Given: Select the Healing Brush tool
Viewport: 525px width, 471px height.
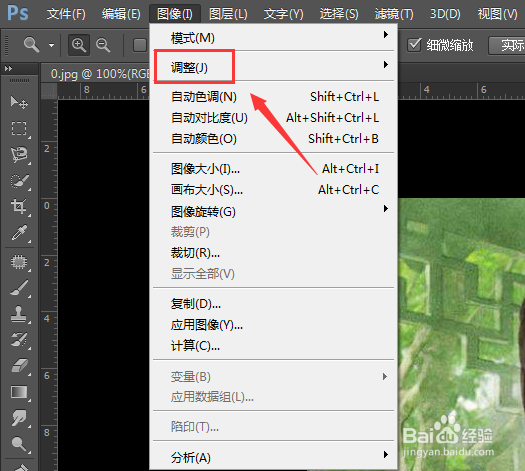Looking at the screenshot, I should (x=19, y=262).
